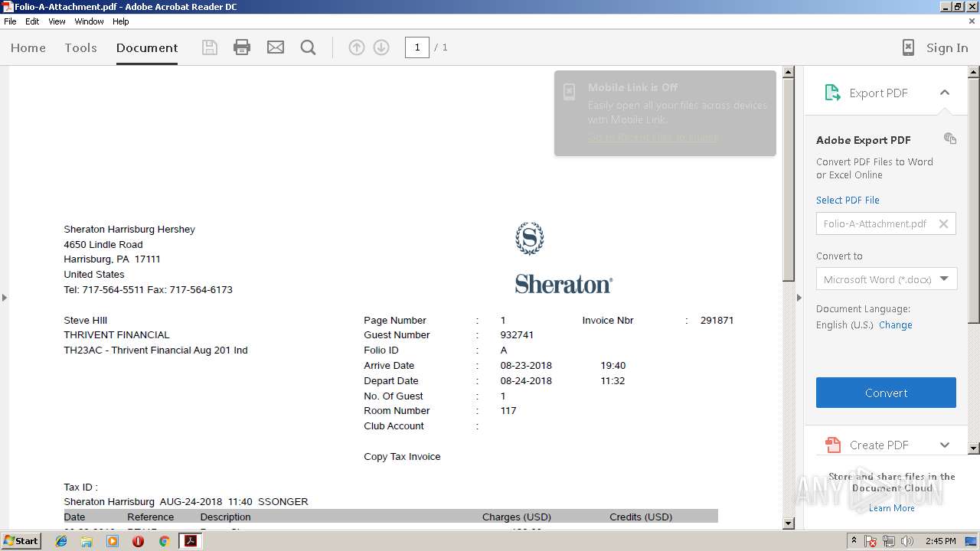
Task: Open the Edit menu
Action: click(x=32, y=21)
